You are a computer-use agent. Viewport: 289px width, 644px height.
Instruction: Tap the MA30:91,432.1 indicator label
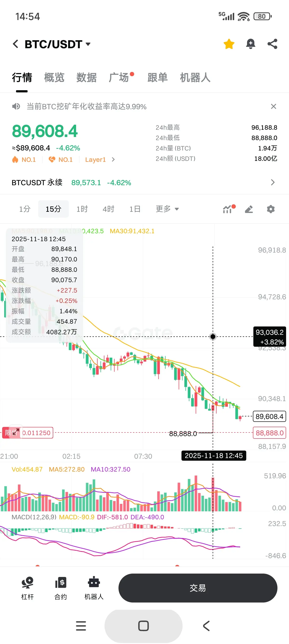click(132, 231)
